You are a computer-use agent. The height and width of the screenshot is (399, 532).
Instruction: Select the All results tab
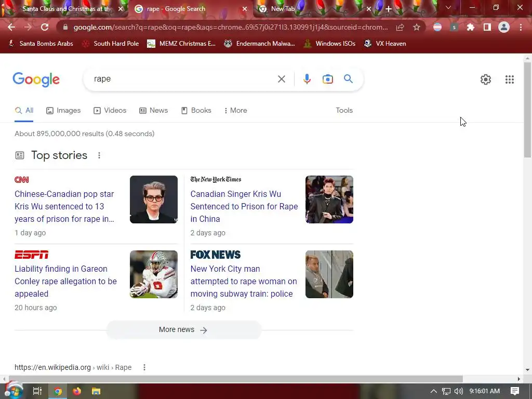(x=24, y=110)
